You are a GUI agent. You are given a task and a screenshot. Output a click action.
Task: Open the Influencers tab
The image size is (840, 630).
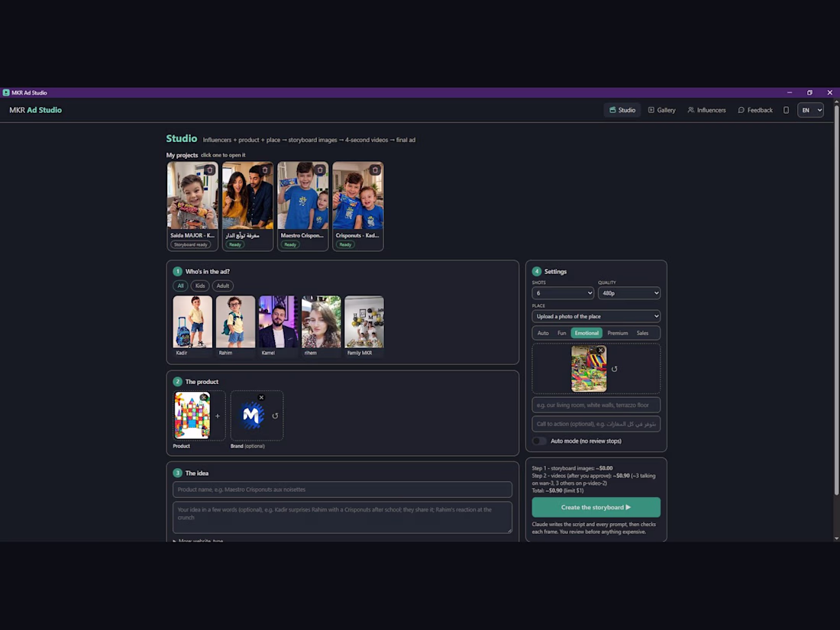tap(706, 110)
